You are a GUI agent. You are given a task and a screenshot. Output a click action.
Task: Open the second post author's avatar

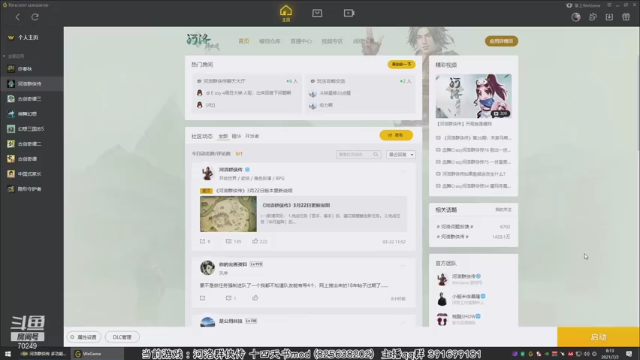[207, 267]
